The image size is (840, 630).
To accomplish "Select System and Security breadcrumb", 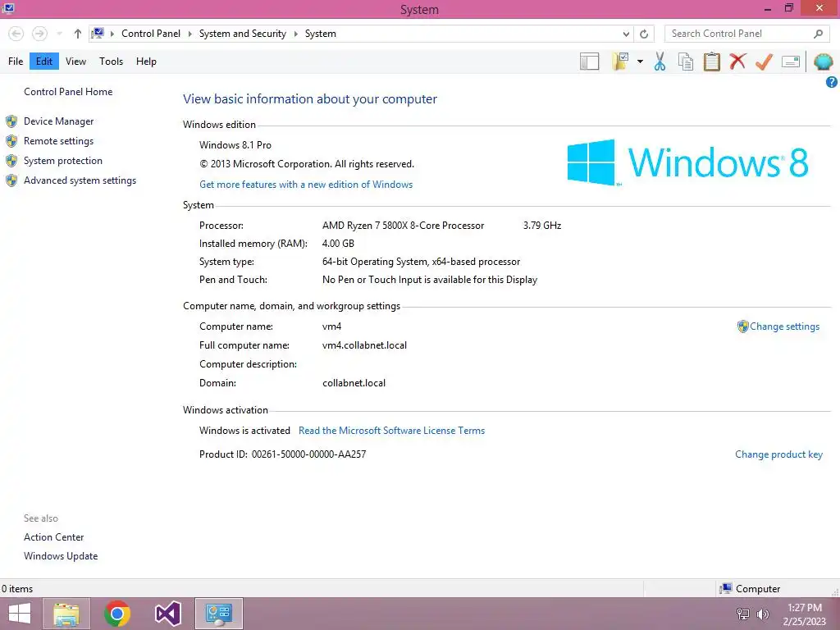I will point(243,34).
